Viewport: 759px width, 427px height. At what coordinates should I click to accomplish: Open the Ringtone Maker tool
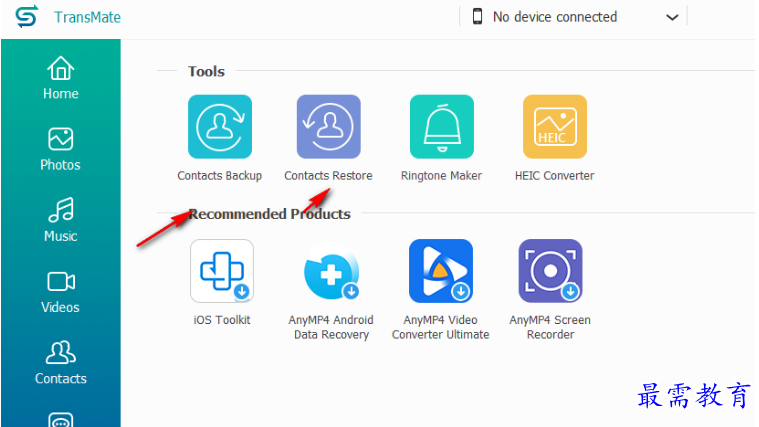442,127
